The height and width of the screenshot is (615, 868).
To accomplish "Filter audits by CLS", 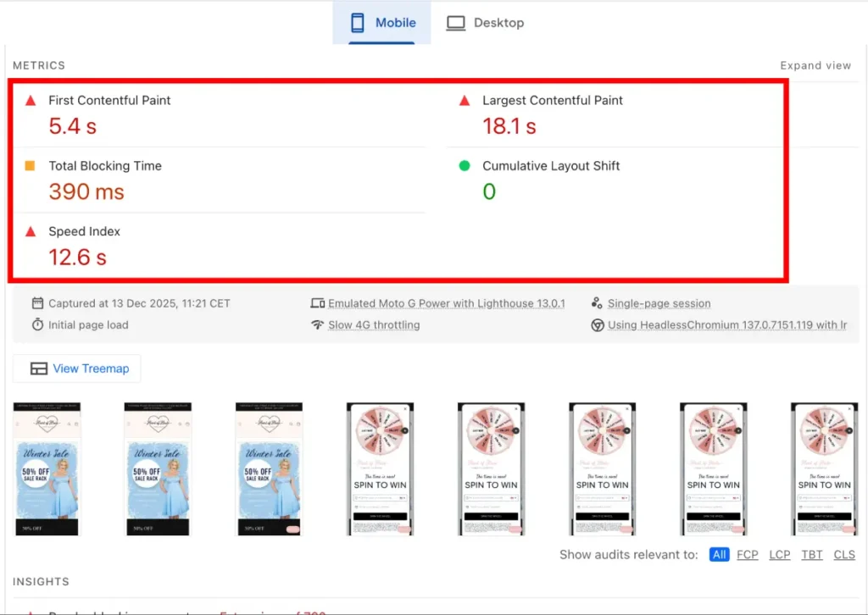I will 844,555.
